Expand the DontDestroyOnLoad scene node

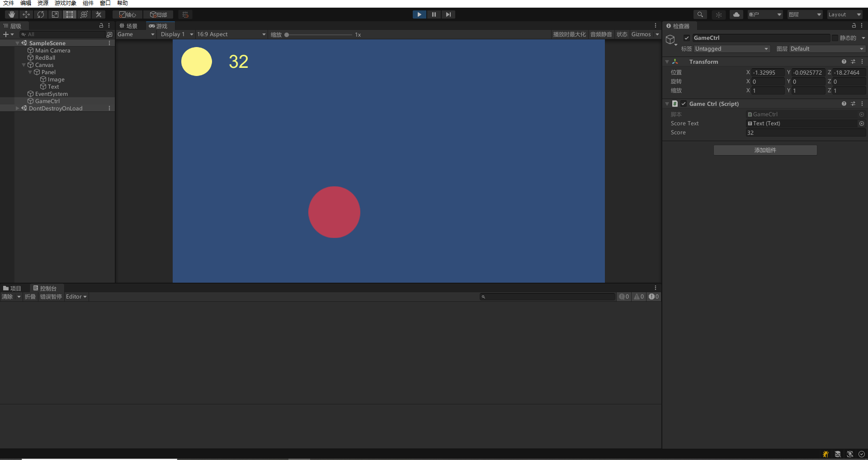click(18, 108)
